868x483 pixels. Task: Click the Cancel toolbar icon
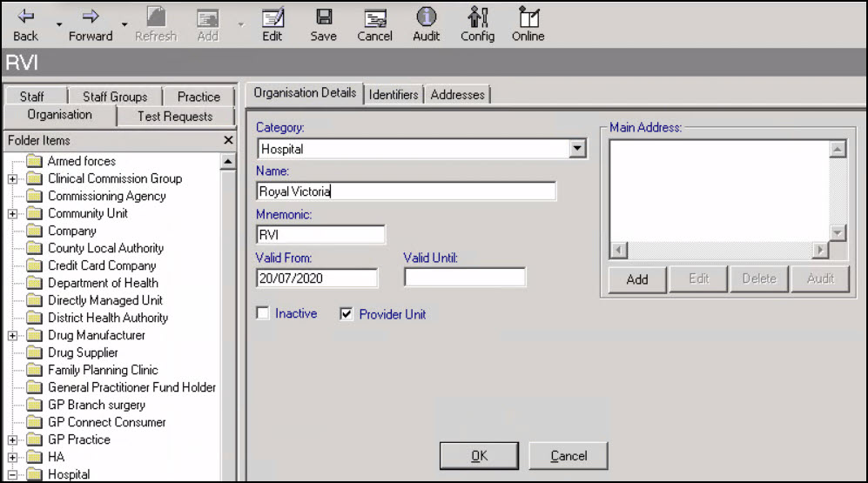[x=375, y=17]
